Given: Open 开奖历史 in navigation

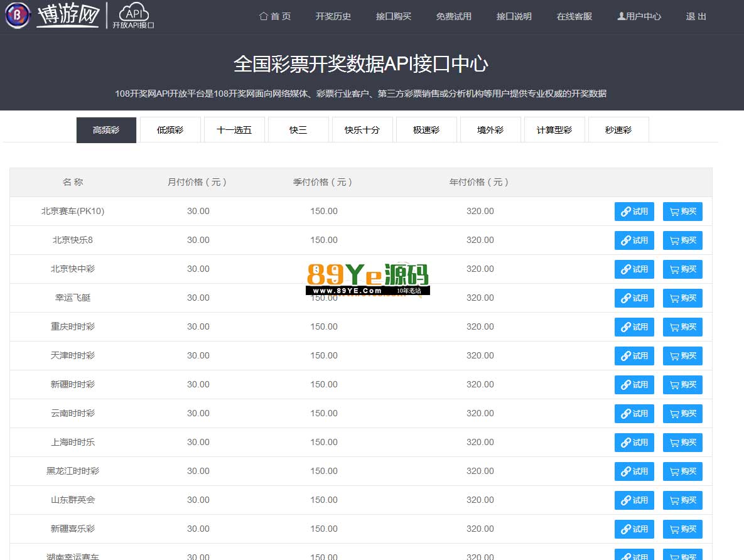Looking at the screenshot, I should point(333,16).
